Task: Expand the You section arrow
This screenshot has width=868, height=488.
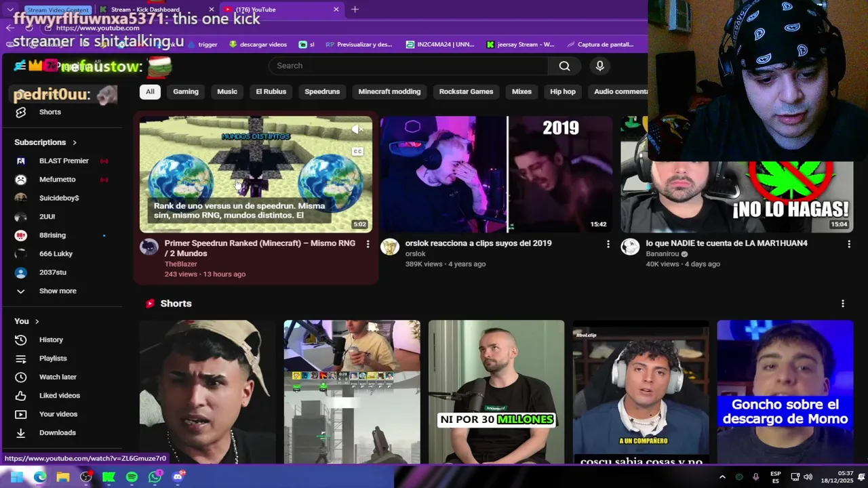Action: [37, 321]
